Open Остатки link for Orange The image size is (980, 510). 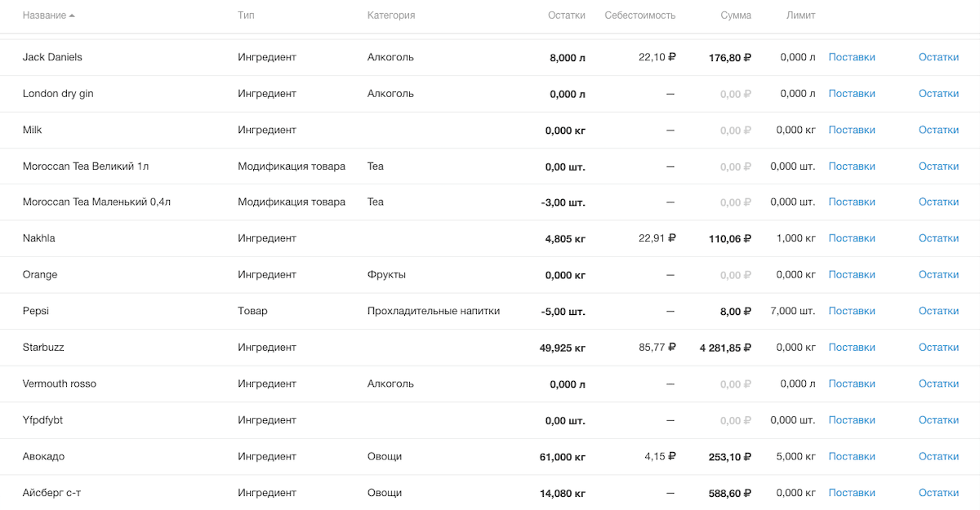coord(938,275)
